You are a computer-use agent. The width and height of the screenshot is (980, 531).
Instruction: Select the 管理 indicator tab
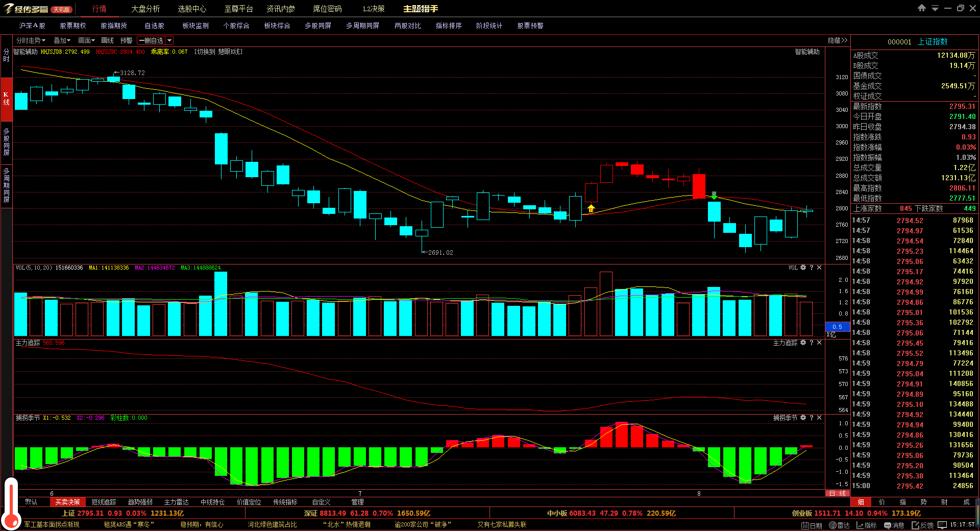tap(357, 502)
